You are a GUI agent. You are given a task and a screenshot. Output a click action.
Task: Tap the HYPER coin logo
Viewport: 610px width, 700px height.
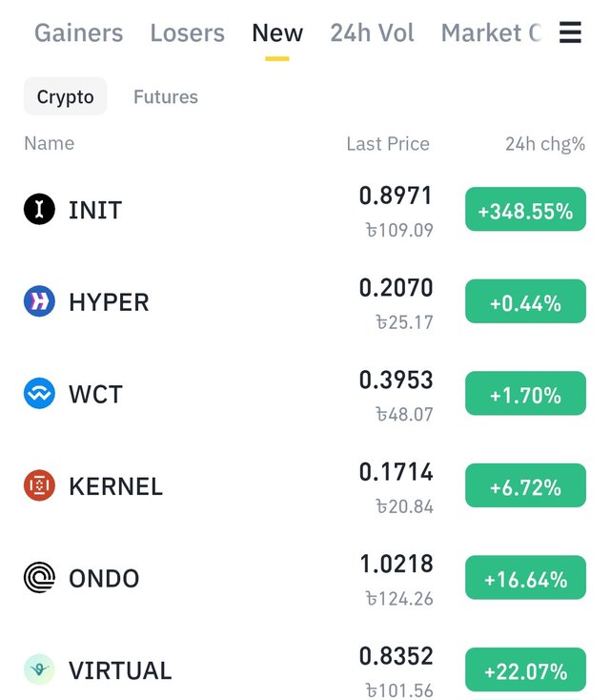point(39,301)
